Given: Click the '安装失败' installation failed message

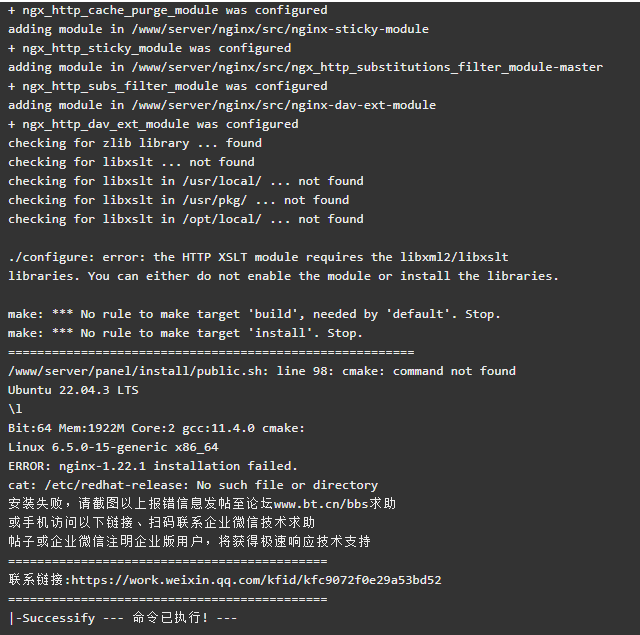Looking at the screenshot, I should [x=202, y=504].
